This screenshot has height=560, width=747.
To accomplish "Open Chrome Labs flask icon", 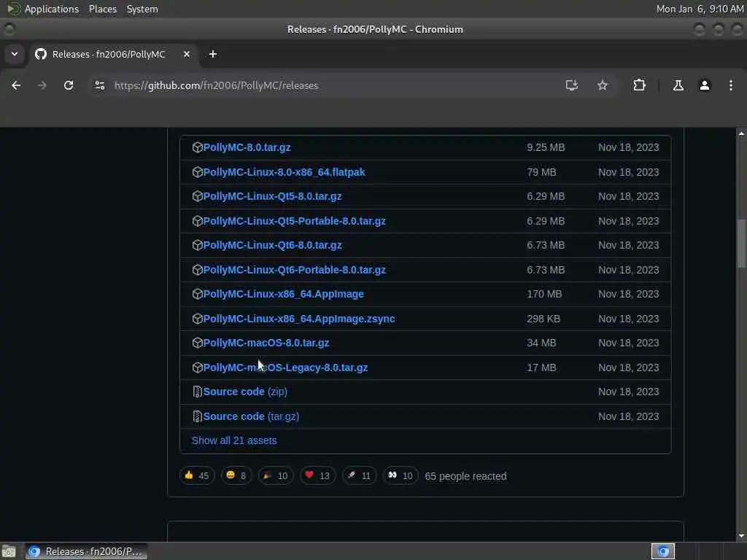I will click(678, 85).
